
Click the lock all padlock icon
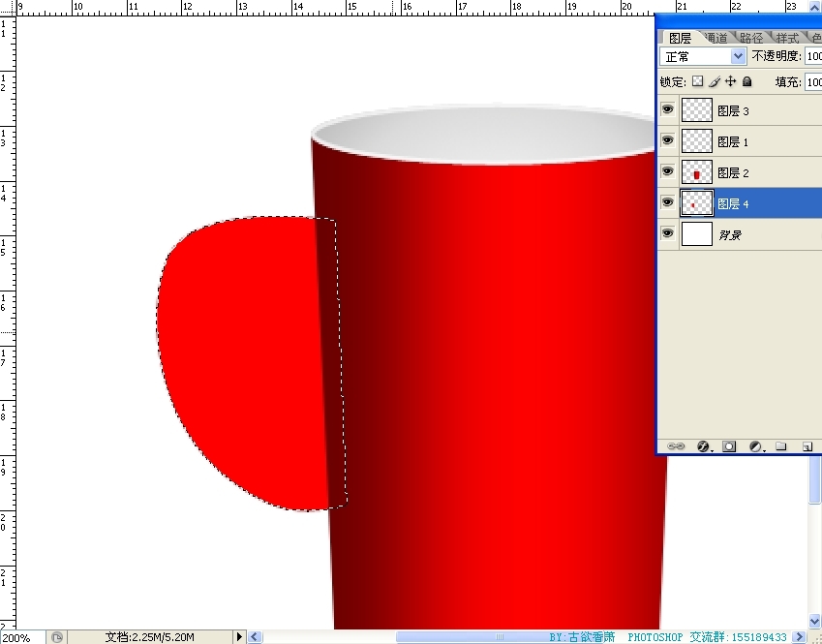[x=747, y=82]
